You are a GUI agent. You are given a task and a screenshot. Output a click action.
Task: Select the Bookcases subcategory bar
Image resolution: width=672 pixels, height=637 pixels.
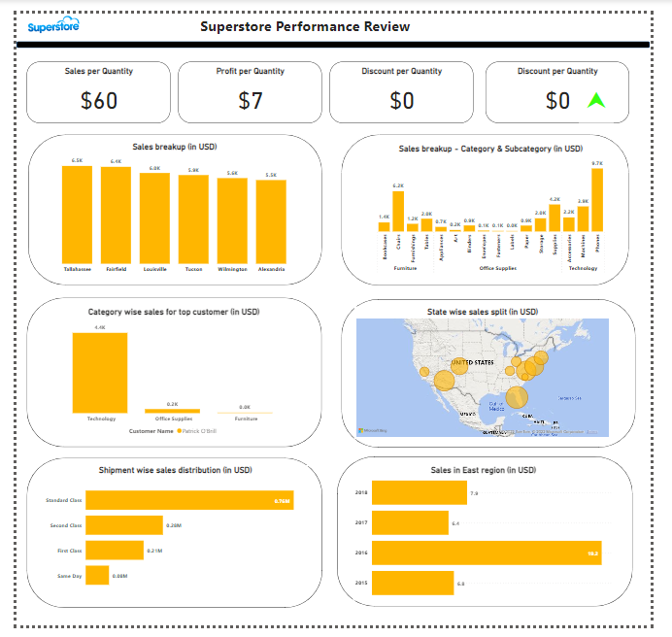pyautogui.click(x=384, y=227)
